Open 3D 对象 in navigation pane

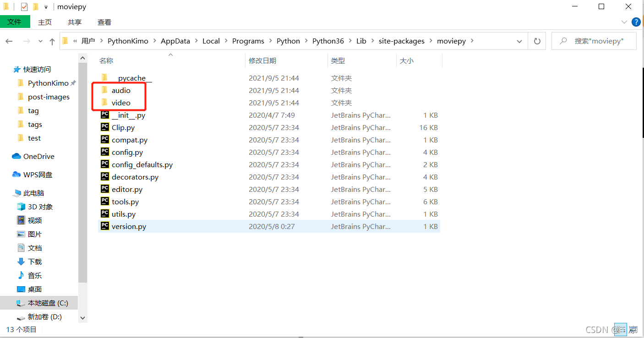coord(40,207)
